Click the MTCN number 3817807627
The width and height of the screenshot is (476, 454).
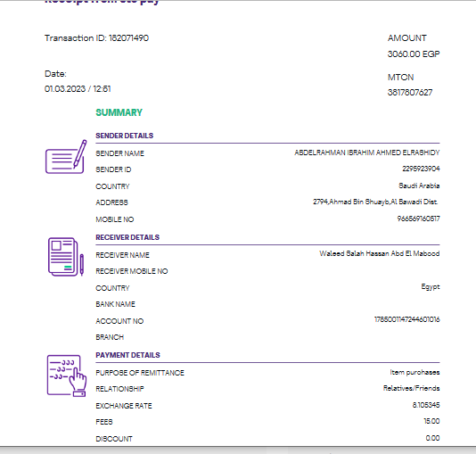pos(410,93)
